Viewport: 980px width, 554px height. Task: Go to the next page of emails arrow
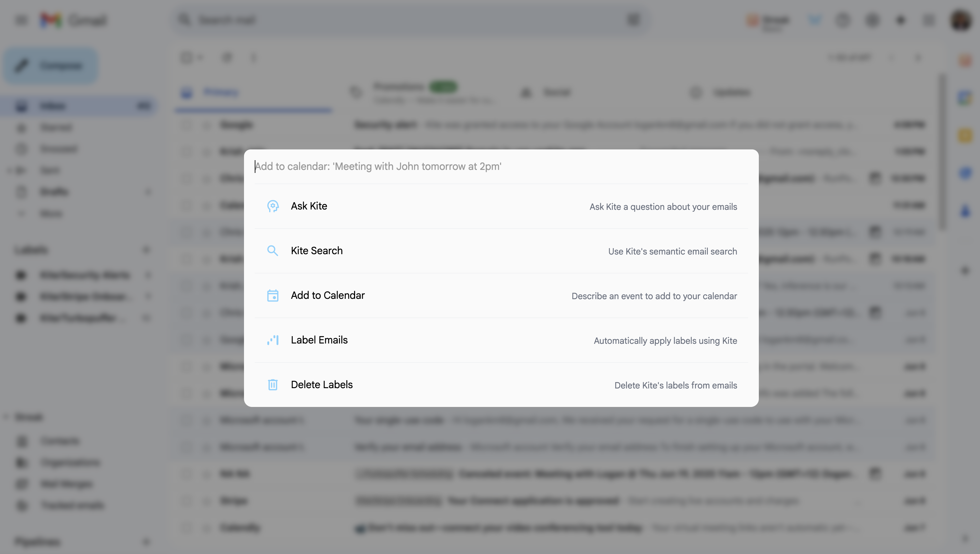coord(918,58)
